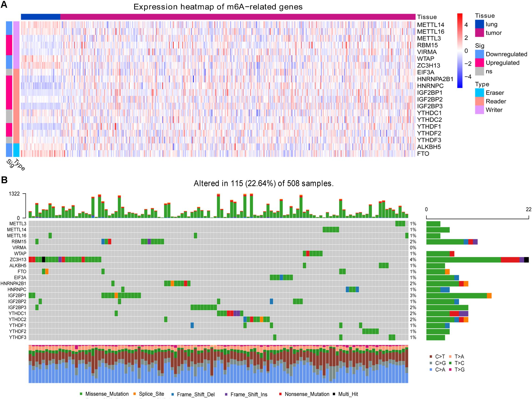This screenshot has width=532, height=399.
Task: Click the Eraser segment of Type bar
Action: pyautogui.click(x=16, y=150)
